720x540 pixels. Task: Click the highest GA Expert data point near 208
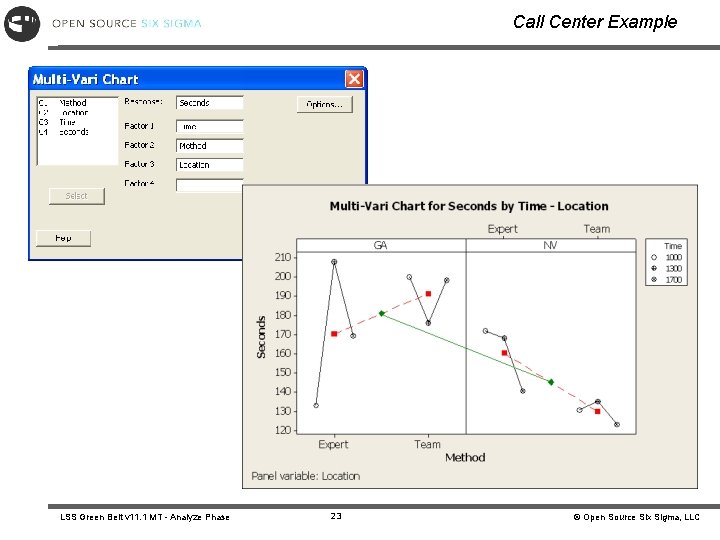click(x=334, y=262)
